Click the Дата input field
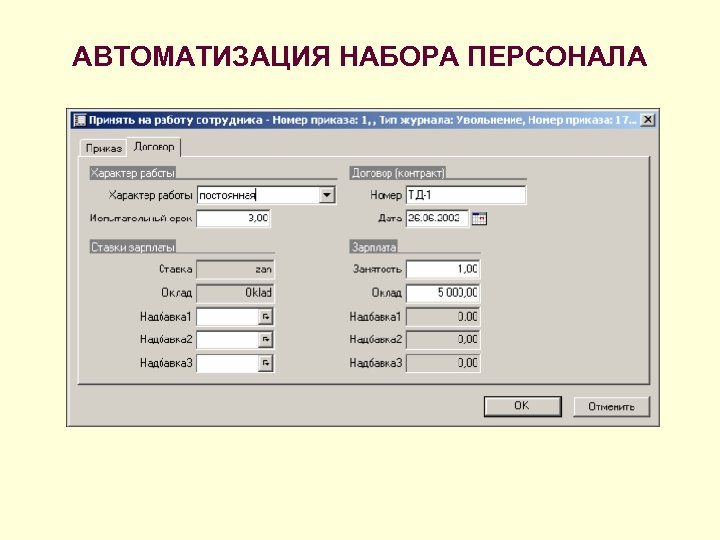720x540 pixels. [437, 218]
